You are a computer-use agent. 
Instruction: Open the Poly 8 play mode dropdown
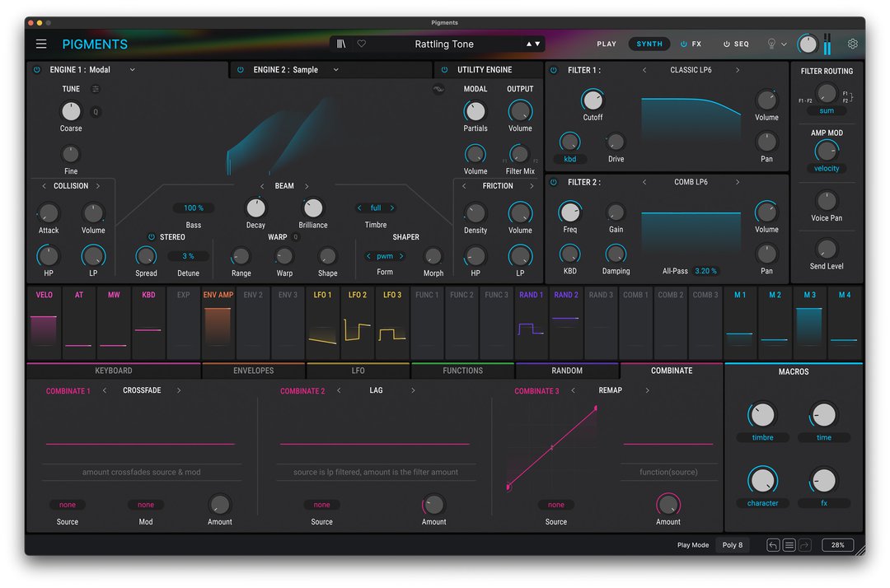click(733, 545)
